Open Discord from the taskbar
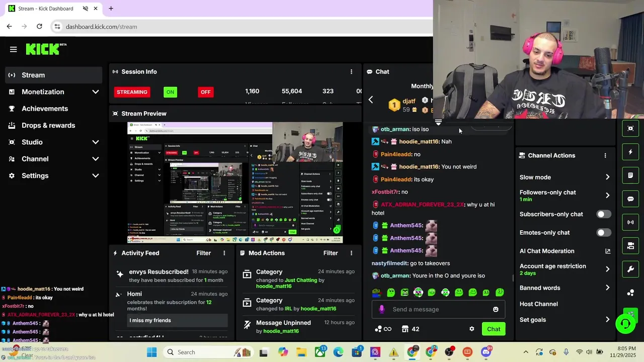 [x=486, y=352]
